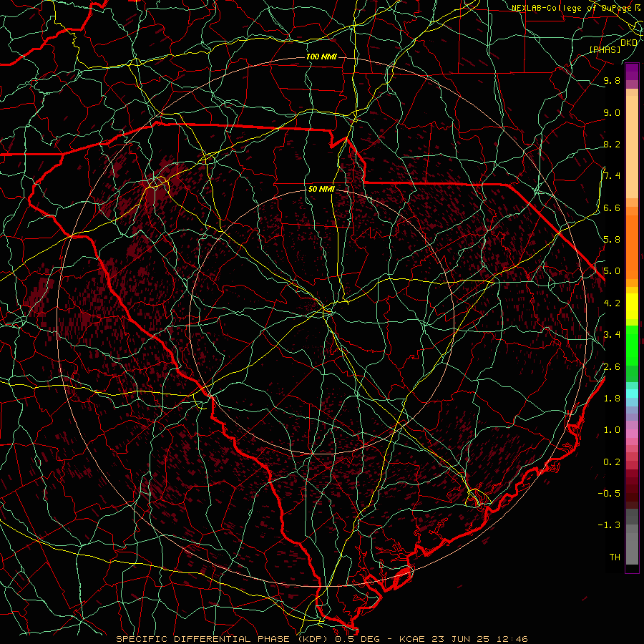Viewport: 644px width, 644px height.
Task: Pick the orange segment of the color bar
Action: pyautogui.click(x=632, y=246)
